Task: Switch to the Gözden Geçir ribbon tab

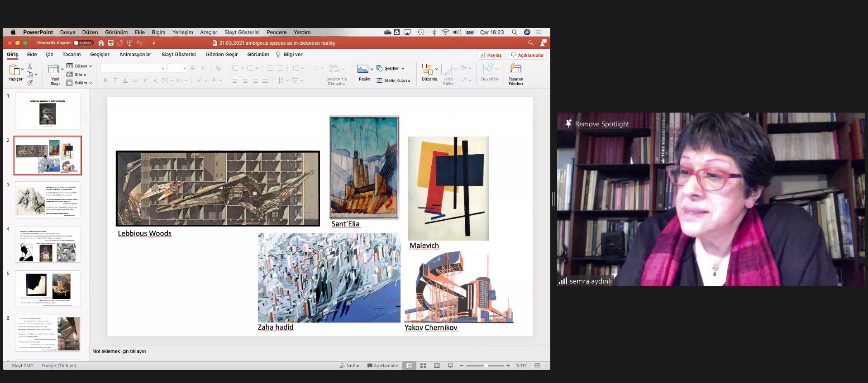Action: click(x=222, y=54)
